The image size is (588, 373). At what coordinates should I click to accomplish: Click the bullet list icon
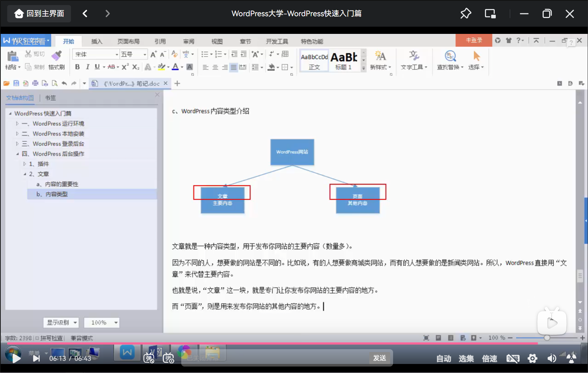(x=205, y=54)
